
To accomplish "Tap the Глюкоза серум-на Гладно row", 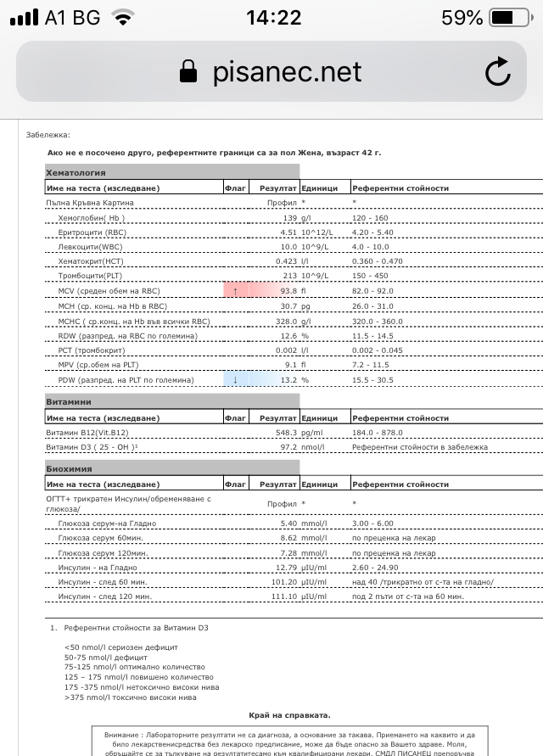I will 106,524.
